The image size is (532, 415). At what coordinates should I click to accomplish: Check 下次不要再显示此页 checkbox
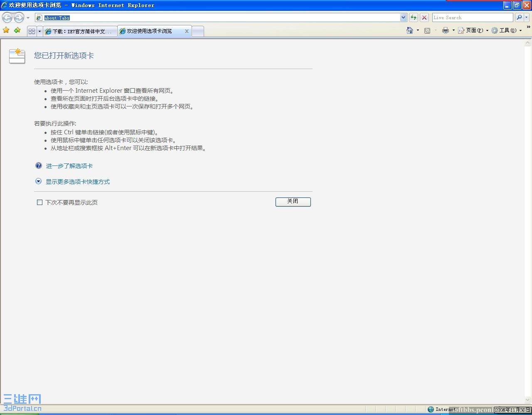click(x=40, y=203)
